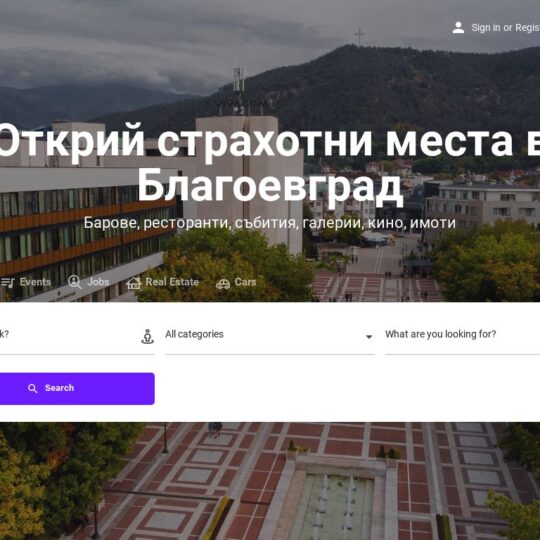Click the headline mentioning Благоевград

pos(270,163)
